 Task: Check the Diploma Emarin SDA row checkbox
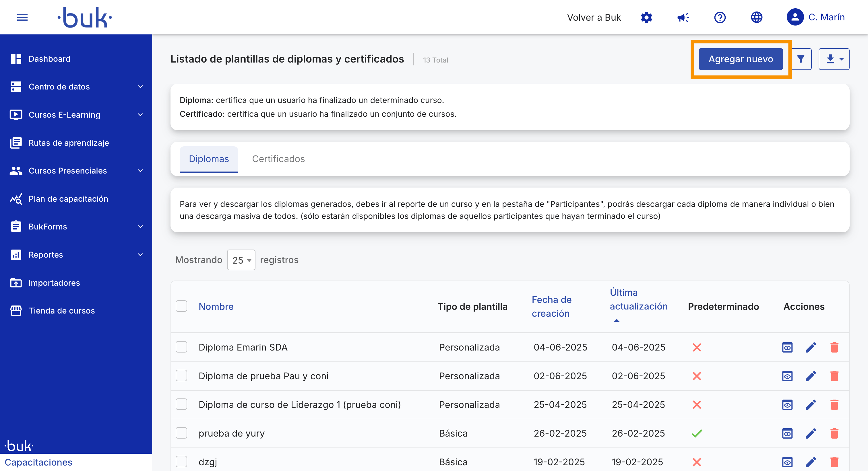[181, 347]
